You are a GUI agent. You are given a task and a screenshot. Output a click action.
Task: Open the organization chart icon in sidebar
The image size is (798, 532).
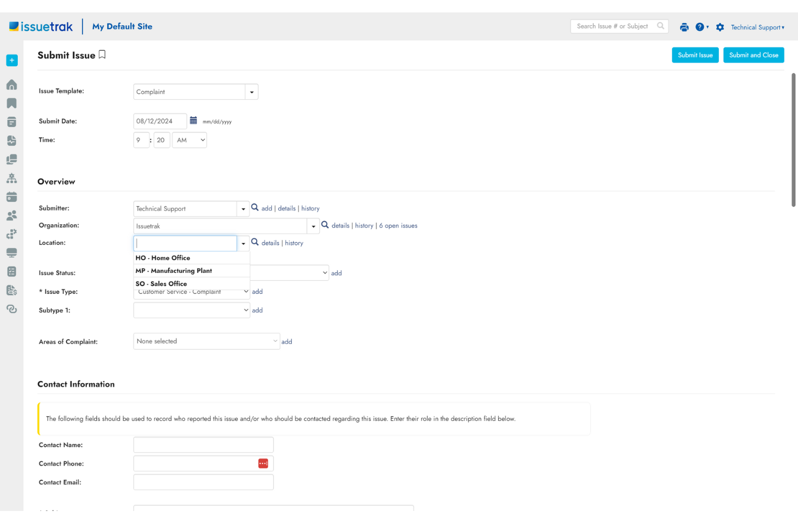[11, 178]
